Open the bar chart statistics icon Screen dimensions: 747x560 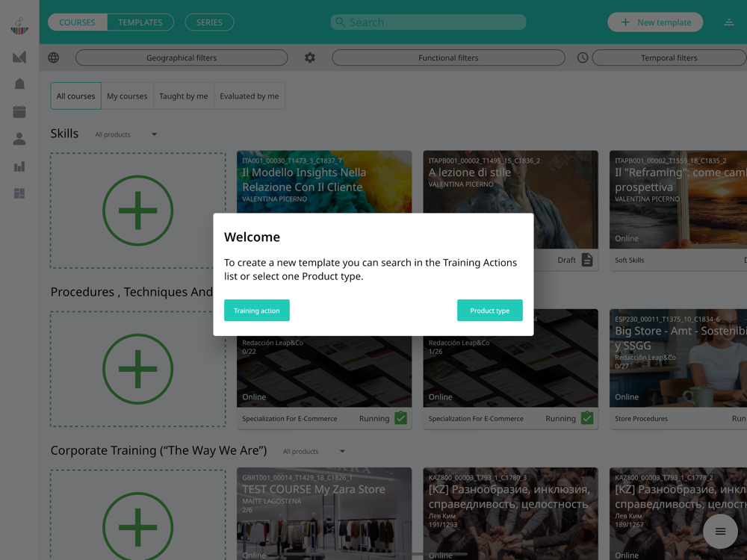(19, 167)
